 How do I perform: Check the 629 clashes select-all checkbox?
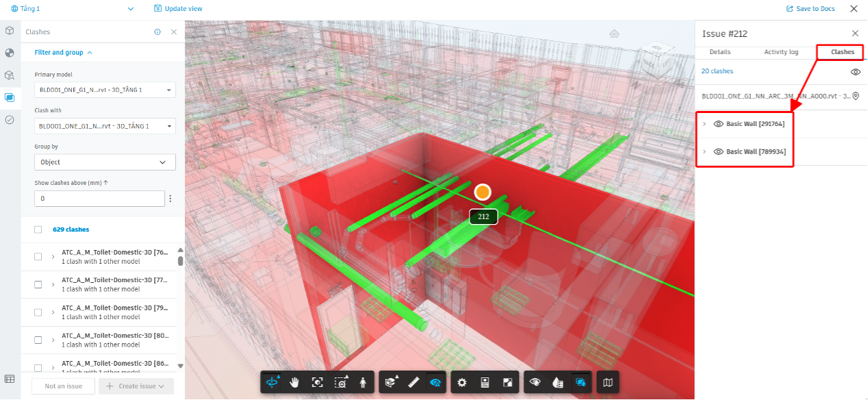click(38, 229)
